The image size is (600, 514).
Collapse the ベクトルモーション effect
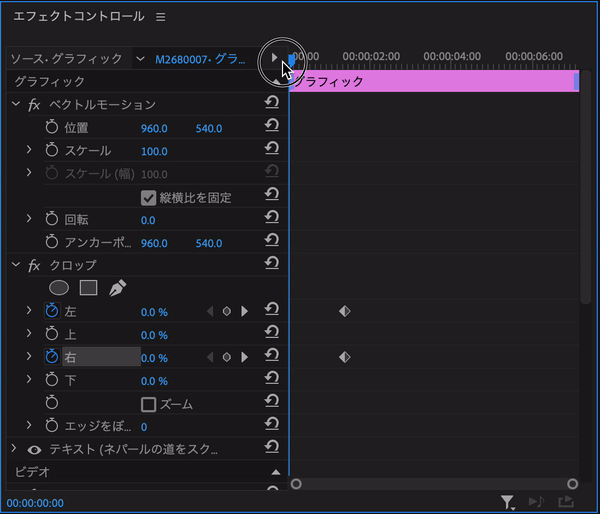click(x=16, y=103)
